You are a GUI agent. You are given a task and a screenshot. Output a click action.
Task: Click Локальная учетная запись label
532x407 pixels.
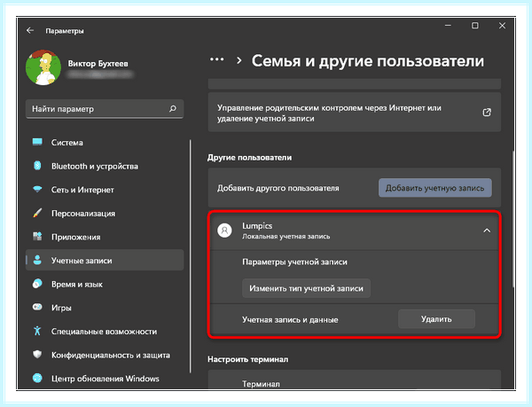click(x=286, y=237)
